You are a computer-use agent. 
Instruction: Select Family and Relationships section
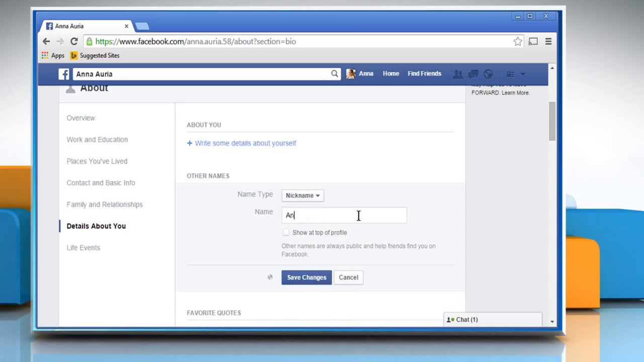point(105,205)
